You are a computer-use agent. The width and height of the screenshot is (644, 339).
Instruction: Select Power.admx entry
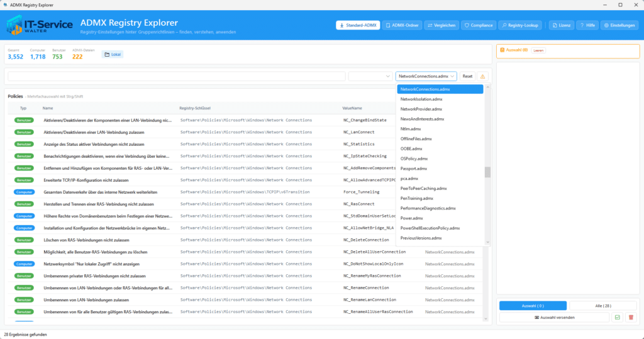[x=440, y=218]
